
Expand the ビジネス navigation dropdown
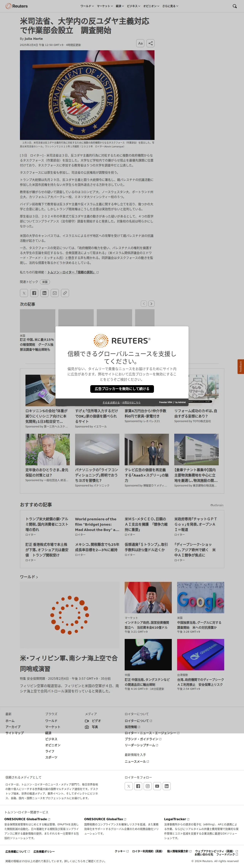point(133,6)
